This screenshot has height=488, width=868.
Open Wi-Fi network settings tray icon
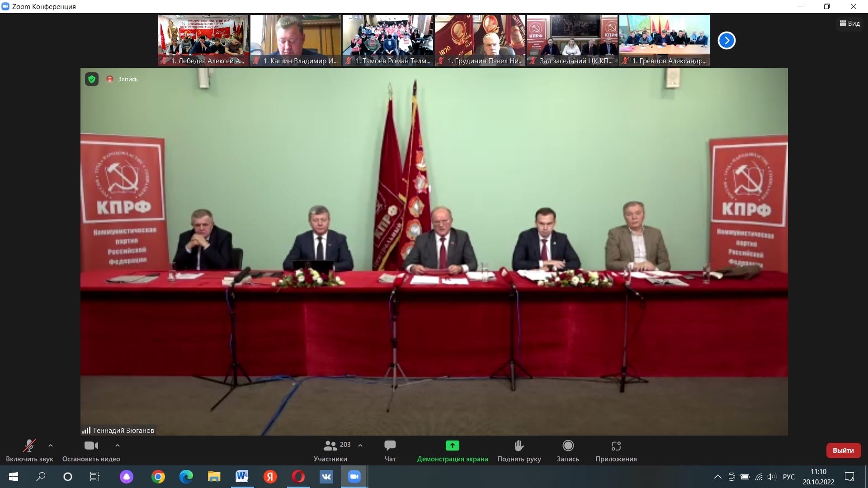759,477
